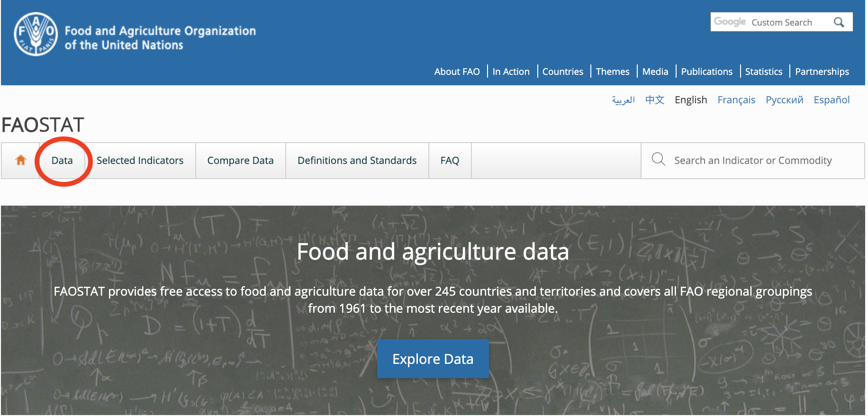Open the About FAO menu

click(x=457, y=72)
